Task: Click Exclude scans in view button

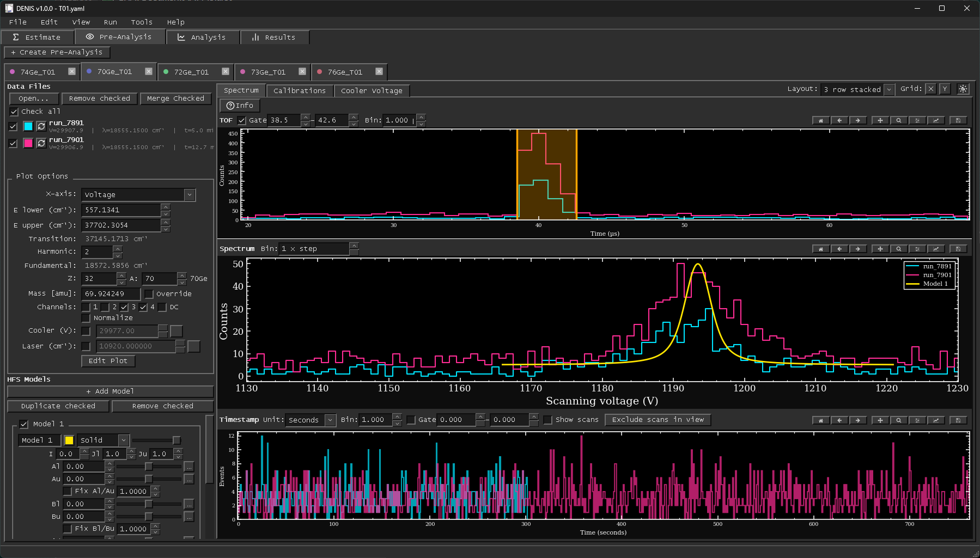Action: point(658,420)
